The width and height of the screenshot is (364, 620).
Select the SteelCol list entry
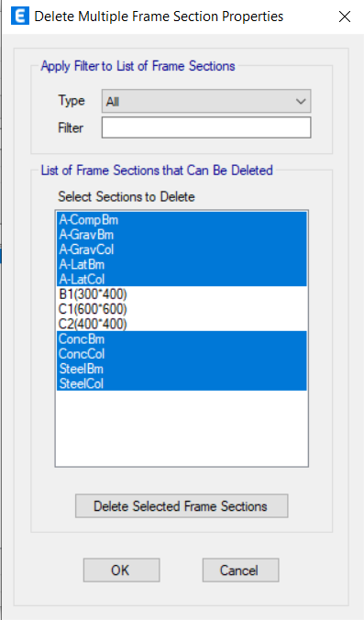pos(182,383)
